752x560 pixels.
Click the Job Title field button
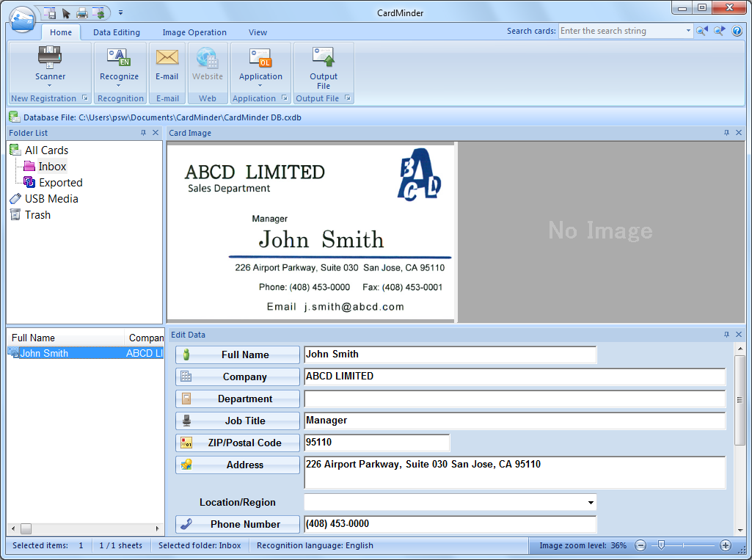click(238, 421)
